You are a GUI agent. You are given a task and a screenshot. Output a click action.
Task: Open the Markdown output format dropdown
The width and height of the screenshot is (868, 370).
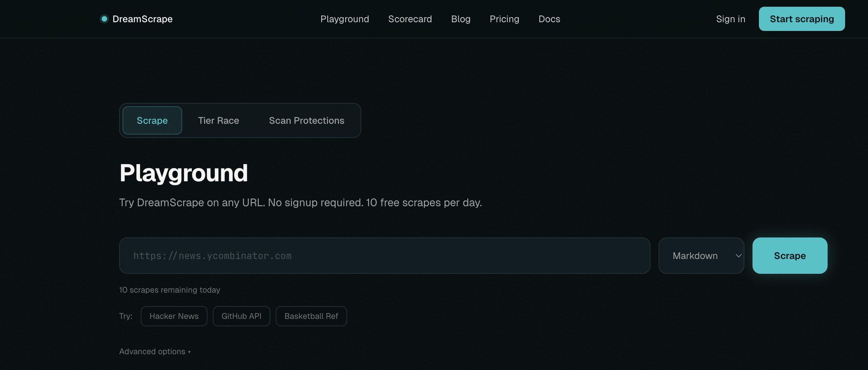[x=701, y=256]
